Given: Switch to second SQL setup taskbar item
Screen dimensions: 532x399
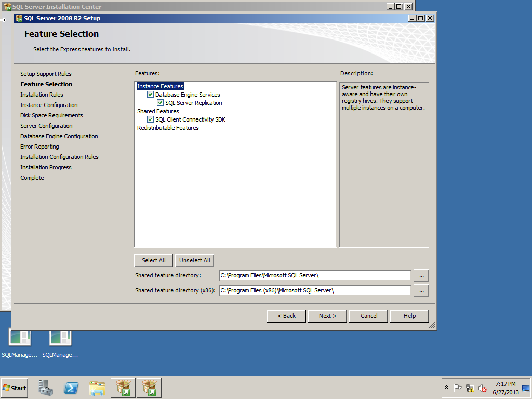Looking at the screenshot, I should [x=149, y=388].
